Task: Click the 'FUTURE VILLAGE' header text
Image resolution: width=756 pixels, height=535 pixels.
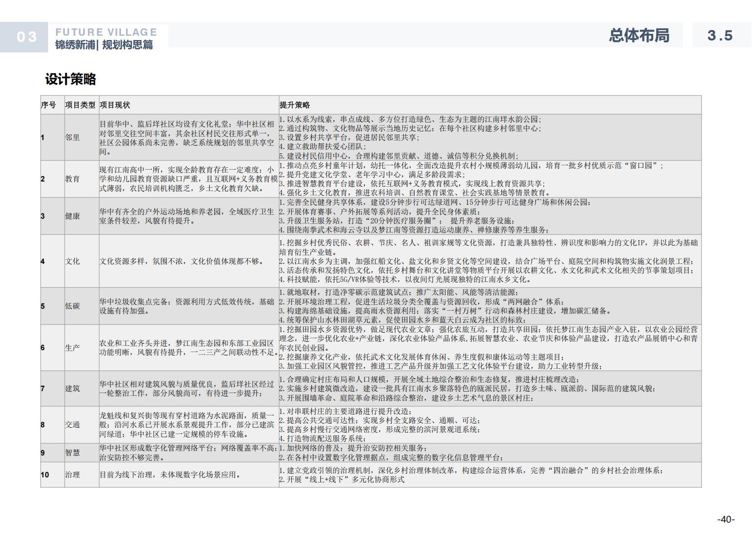Action: click(x=106, y=32)
